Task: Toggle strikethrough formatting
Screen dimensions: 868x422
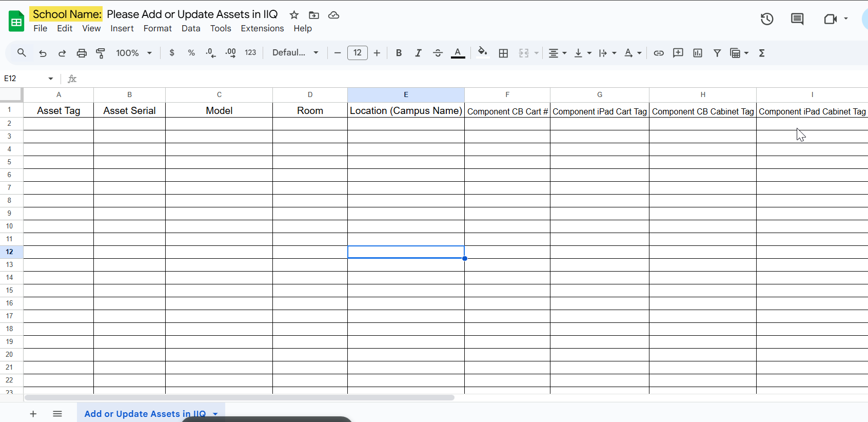Action: 438,53
